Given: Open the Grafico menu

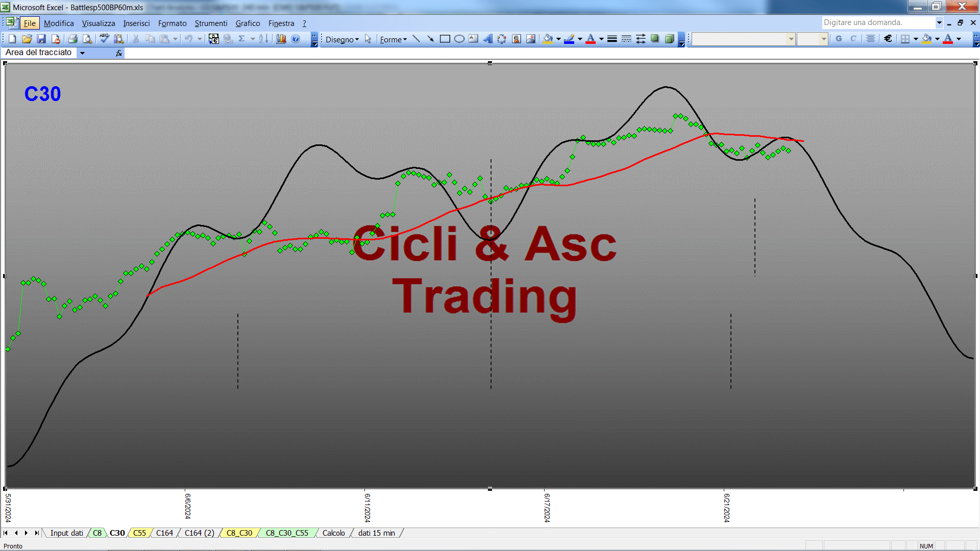Looking at the screenshot, I should (248, 23).
